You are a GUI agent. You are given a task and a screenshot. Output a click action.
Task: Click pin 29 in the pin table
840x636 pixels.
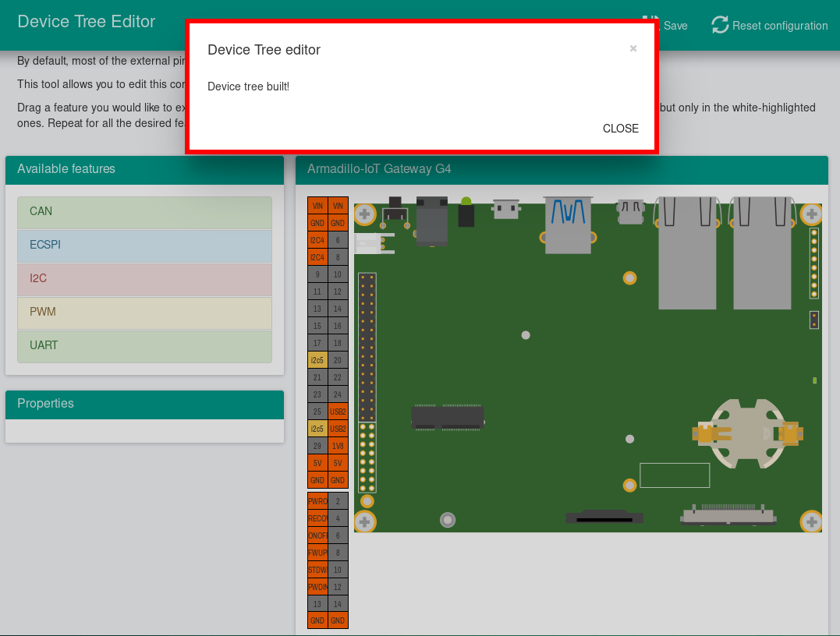pos(317,446)
